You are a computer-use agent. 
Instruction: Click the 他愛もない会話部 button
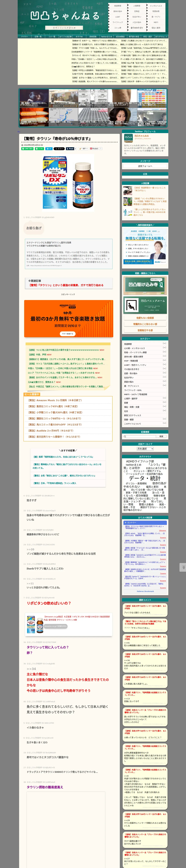click(x=145, y=318)
